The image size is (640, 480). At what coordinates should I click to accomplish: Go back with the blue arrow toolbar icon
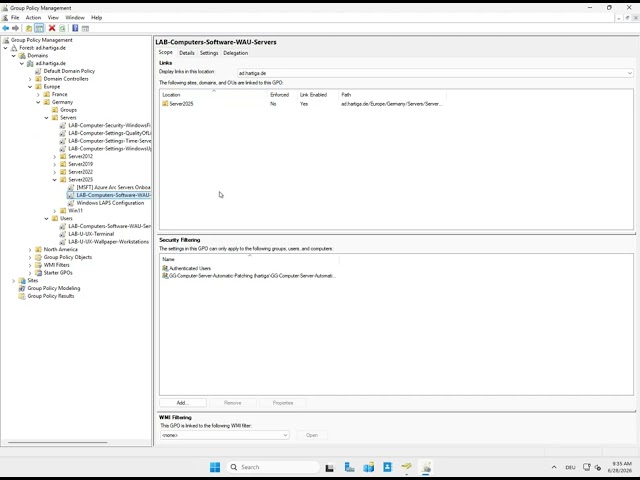click(6, 28)
